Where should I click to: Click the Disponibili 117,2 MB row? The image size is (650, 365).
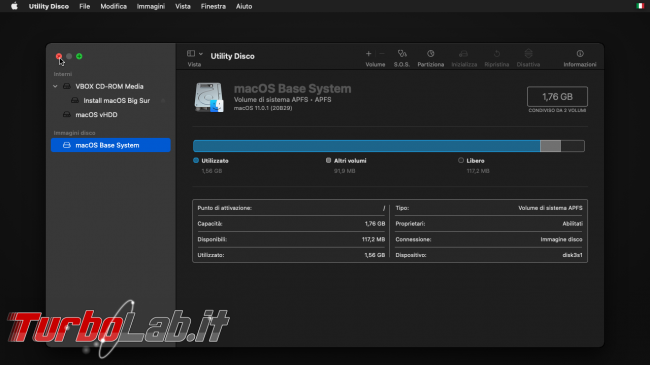[291, 239]
